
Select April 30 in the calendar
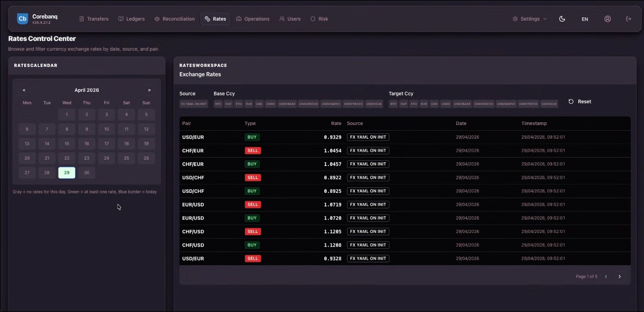point(86,172)
